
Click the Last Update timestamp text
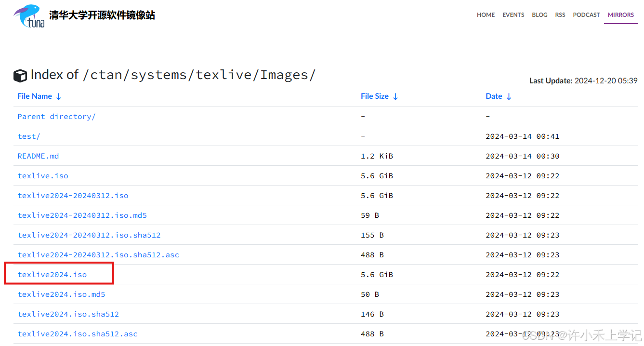coord(584,80)
